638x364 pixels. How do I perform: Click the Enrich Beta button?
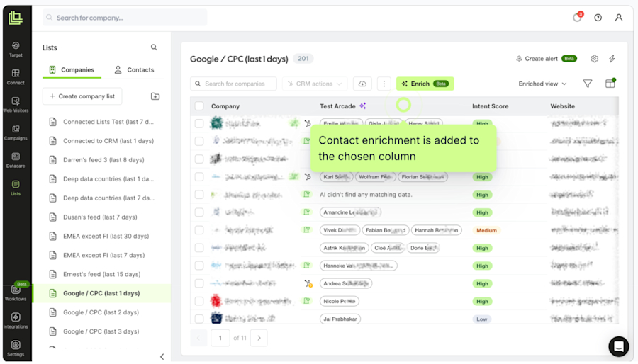pos(425,84)
